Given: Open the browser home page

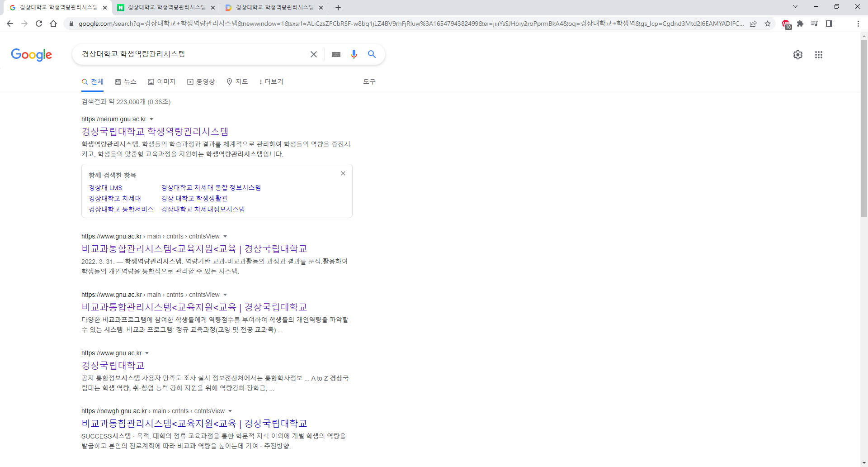Looking at the screenshot, I should (53, 24).
